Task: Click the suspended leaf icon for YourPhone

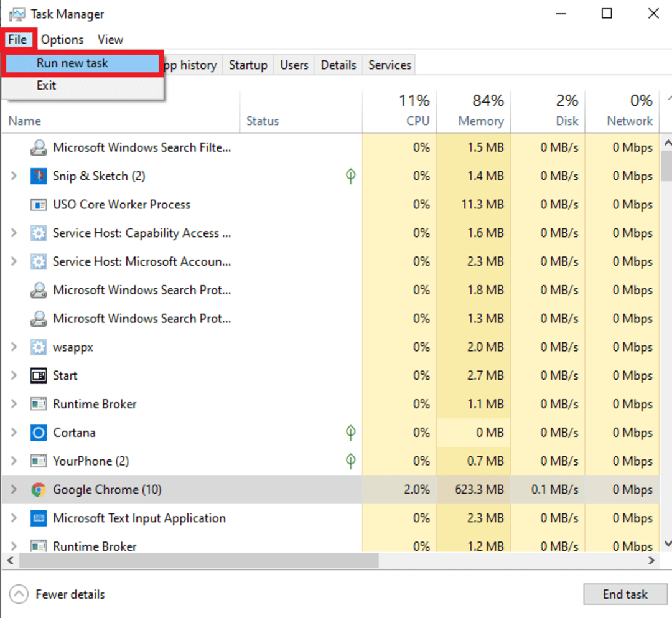Action: click(350, 461)
